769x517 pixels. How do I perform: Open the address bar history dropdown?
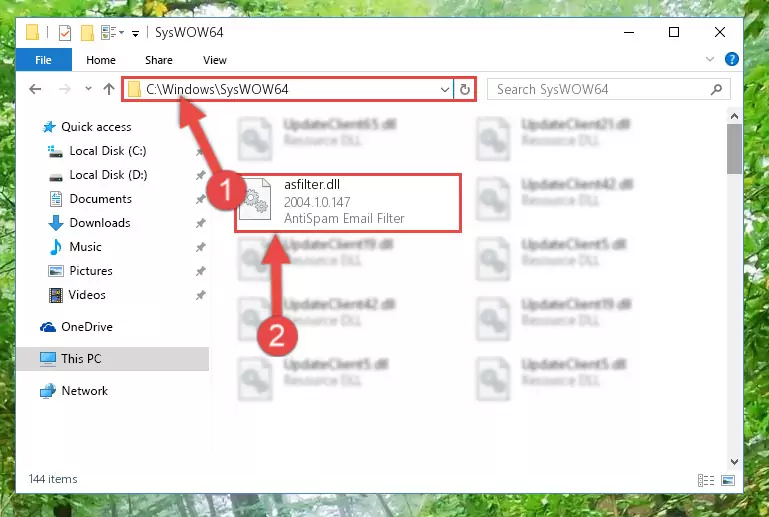pyautogui.click(x=444, y=90)
